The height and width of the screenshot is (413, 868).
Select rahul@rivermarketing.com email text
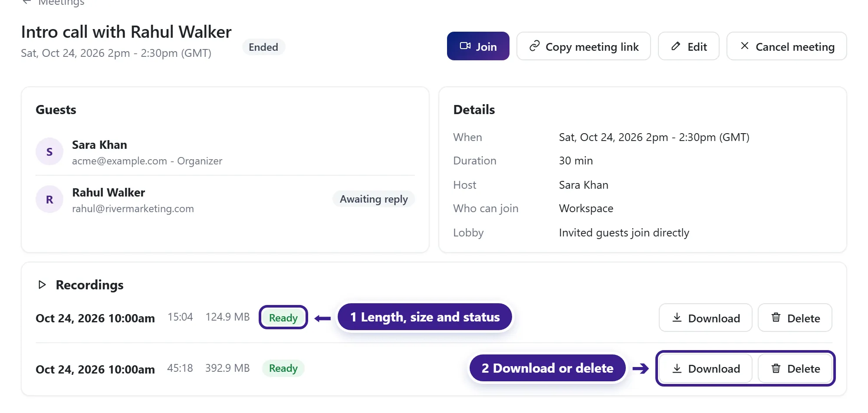click(x=133, y=209)
